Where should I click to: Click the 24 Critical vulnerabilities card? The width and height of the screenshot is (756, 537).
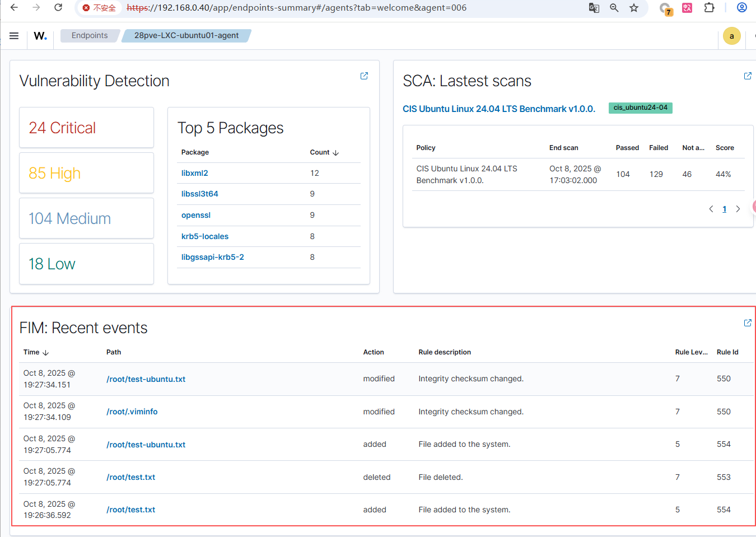(86, 128)
